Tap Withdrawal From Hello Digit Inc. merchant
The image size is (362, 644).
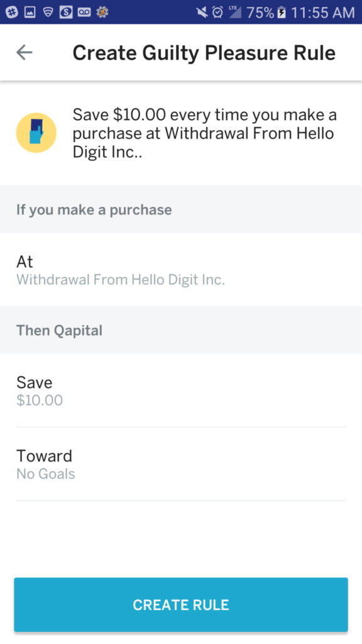pyautogui.click(x=121, y=280)
